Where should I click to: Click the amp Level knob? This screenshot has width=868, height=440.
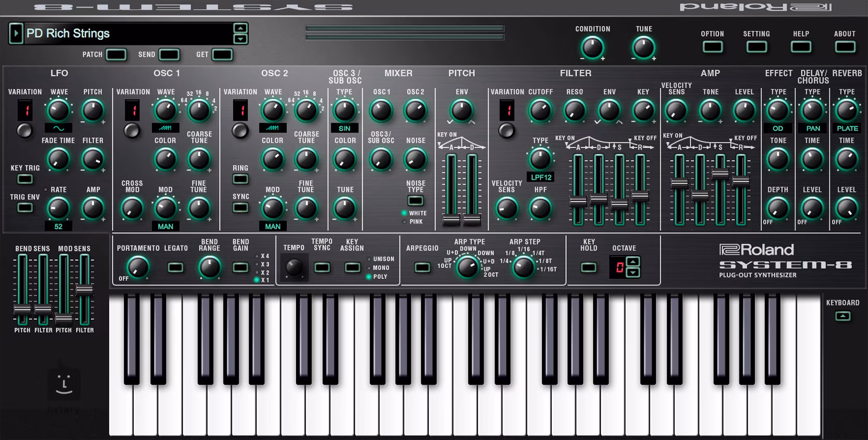click(x=744, y=111)
